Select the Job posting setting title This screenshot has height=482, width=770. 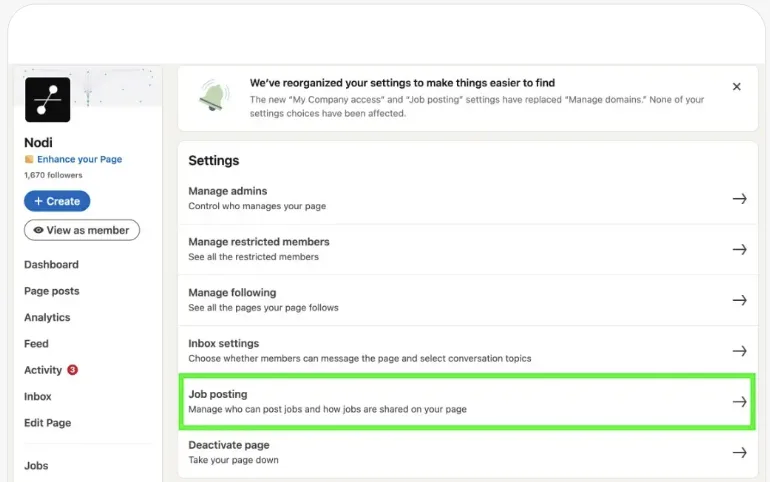[x=218, y=394]
